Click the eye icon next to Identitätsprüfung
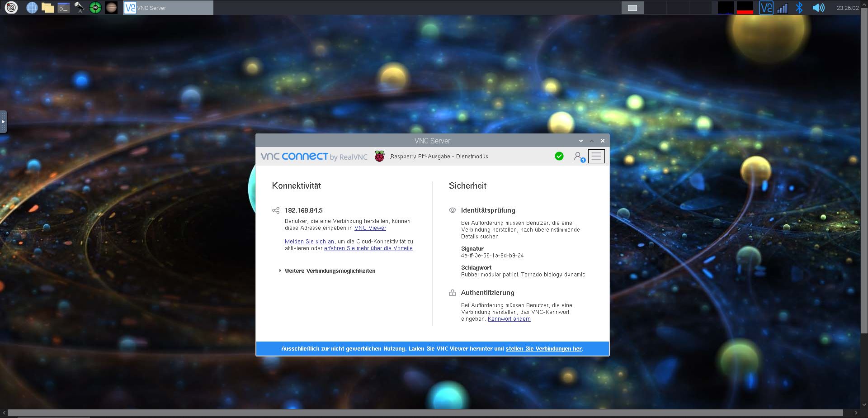868x418 pixels. pos(453,210)
